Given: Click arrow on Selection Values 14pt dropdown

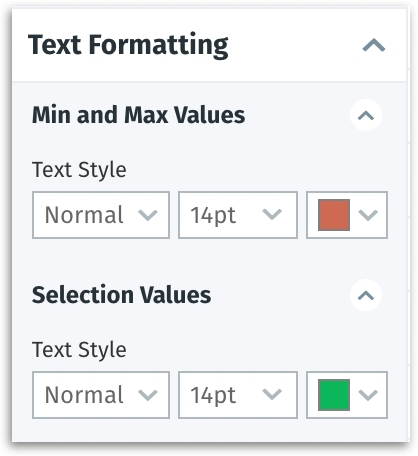Looking at the screenshot, I should coord(272,394).
